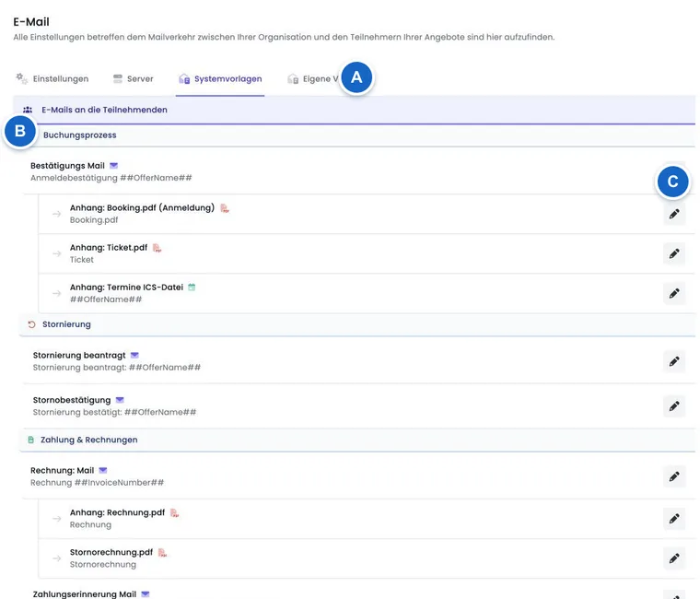Viewport: 700px width, 599px height.
Task: Edit the Stornobestätigung mail template
Action: pyautogui.click(x=674, y=406)
